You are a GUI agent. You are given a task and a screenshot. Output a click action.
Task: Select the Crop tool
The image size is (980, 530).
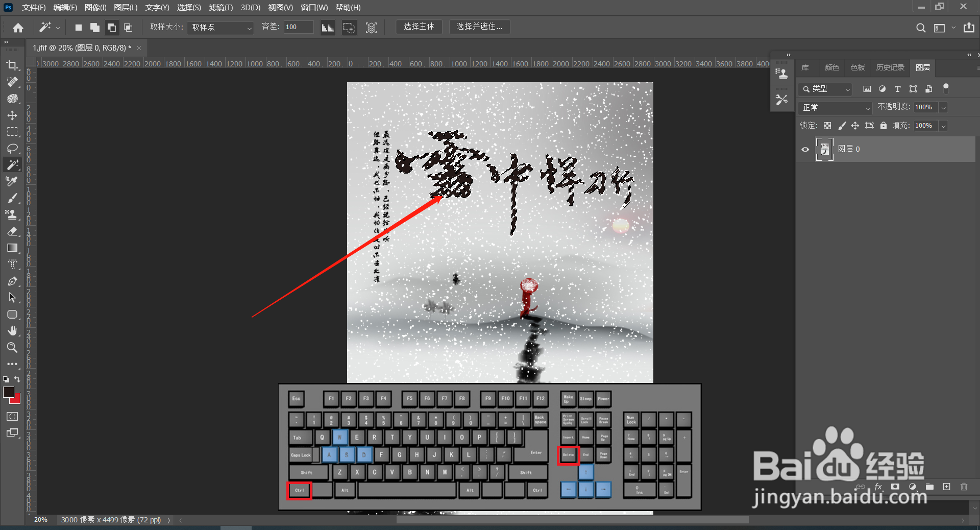point(13,65)
